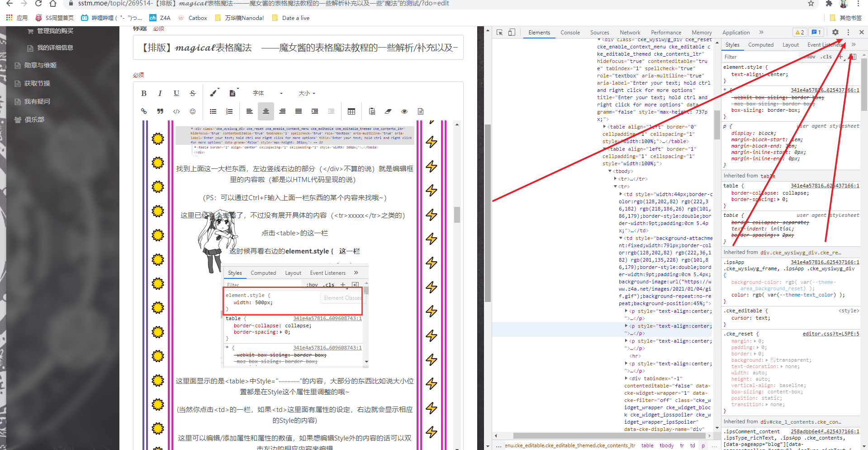Justify the text
This screenshot has height=450, width=868.
coord(299,111)
